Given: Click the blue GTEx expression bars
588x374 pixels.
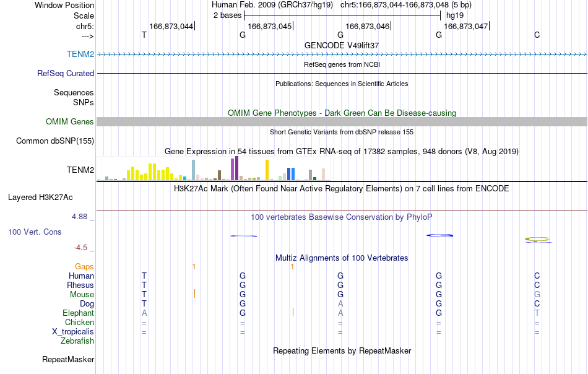Looking at the screenshot, I should [291, 174].
